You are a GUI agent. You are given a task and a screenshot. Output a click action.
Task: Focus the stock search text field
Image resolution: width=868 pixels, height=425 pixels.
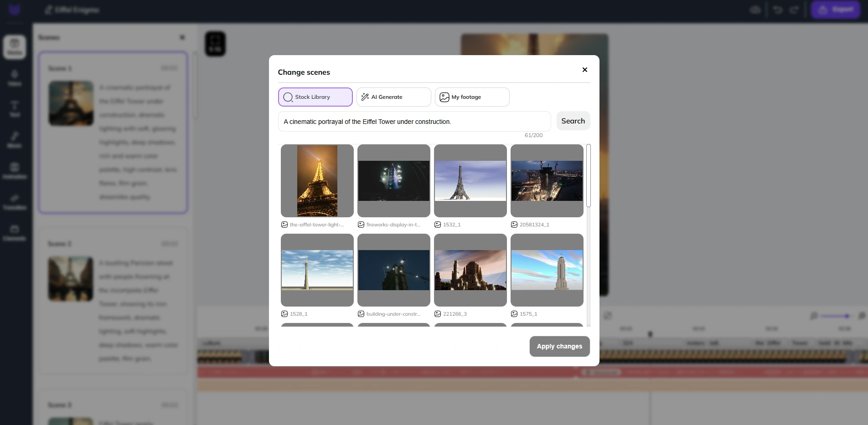point(414,122)
